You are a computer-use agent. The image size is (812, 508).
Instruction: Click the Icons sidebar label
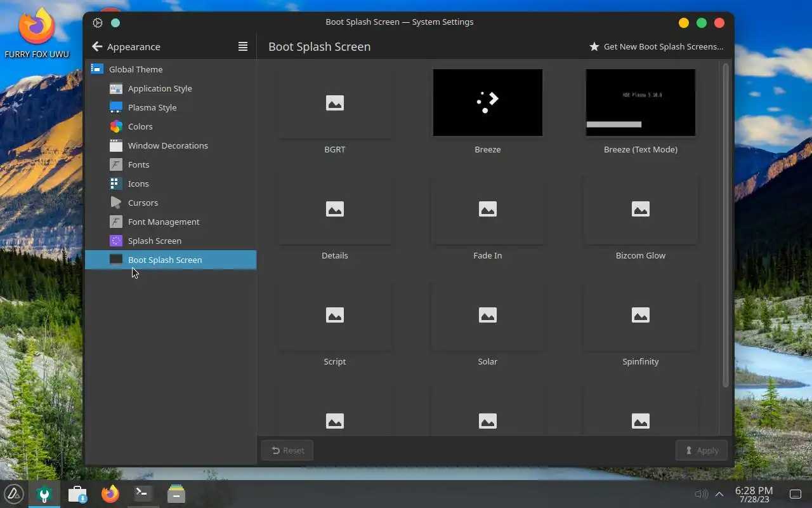(138, 184)
